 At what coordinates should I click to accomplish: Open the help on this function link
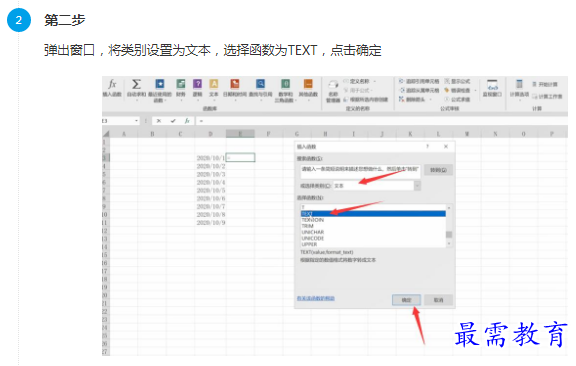coord(316,298)
